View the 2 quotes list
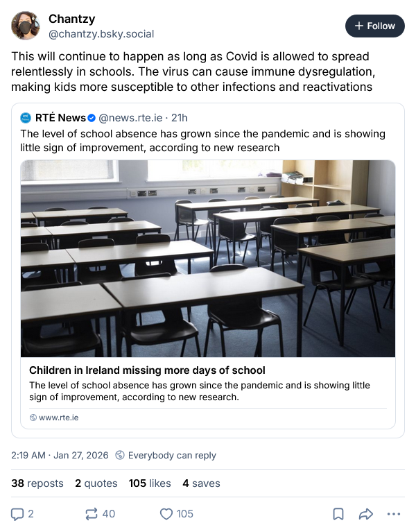This screenshot has width=416, height=532. (x=96, y=483)
